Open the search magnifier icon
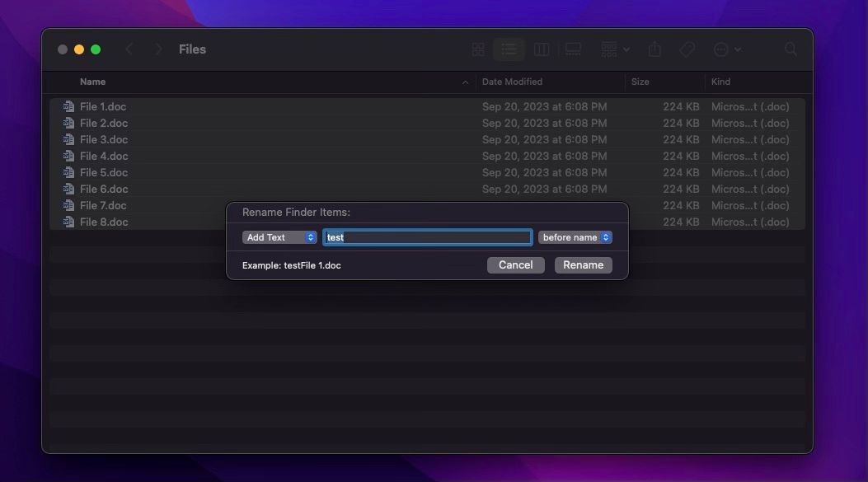This screenshot has height=482, width=868. (790, 49)
